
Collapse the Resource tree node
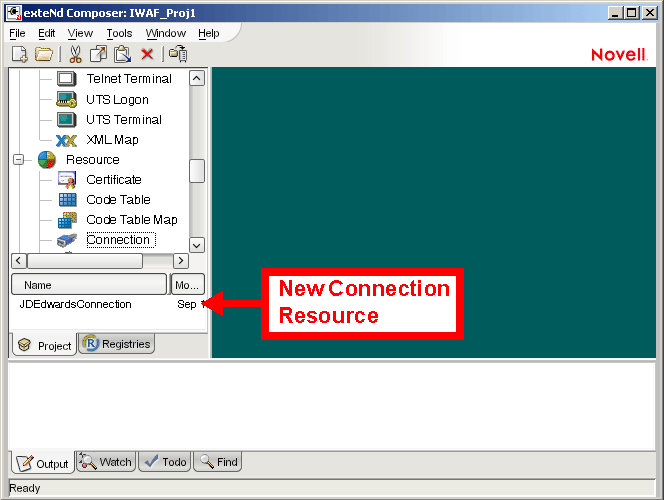coord(18,160)
